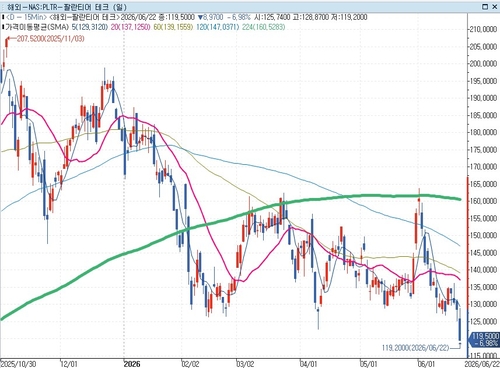The height and width of the screenshot is (368, 500).
Task: Click the 03/02 date axis label
Action: [245, 363]
